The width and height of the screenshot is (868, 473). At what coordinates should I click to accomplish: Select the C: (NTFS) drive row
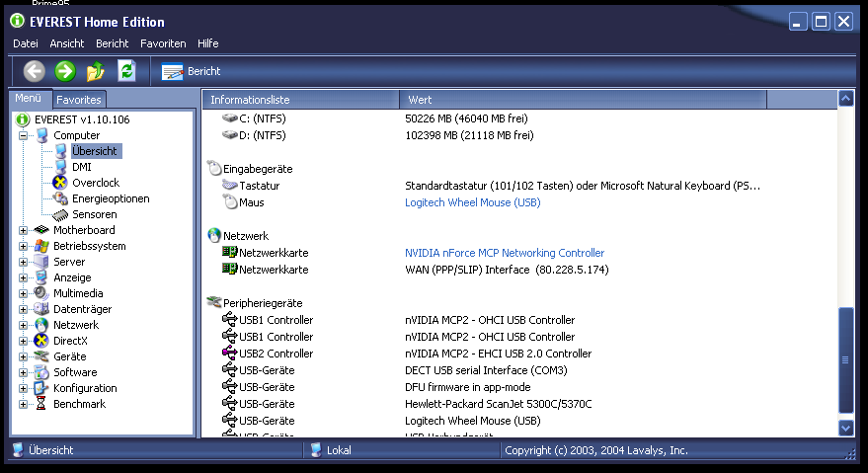tap(519, 118)
